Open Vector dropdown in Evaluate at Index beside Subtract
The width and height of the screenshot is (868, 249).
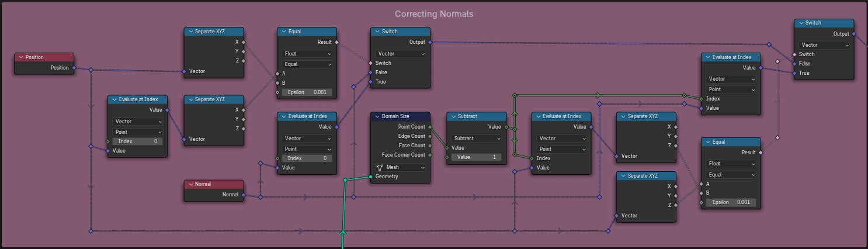tap(561, 139)
